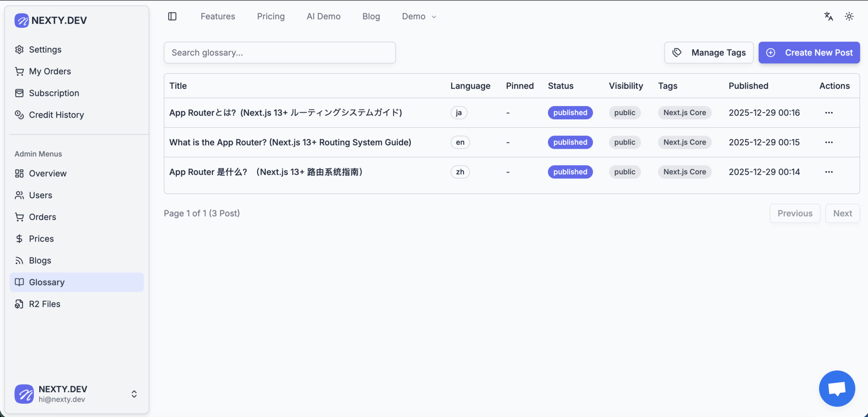Open the admin Overview dashboard
The image size is (868, 417).
[x=47, y=173]
